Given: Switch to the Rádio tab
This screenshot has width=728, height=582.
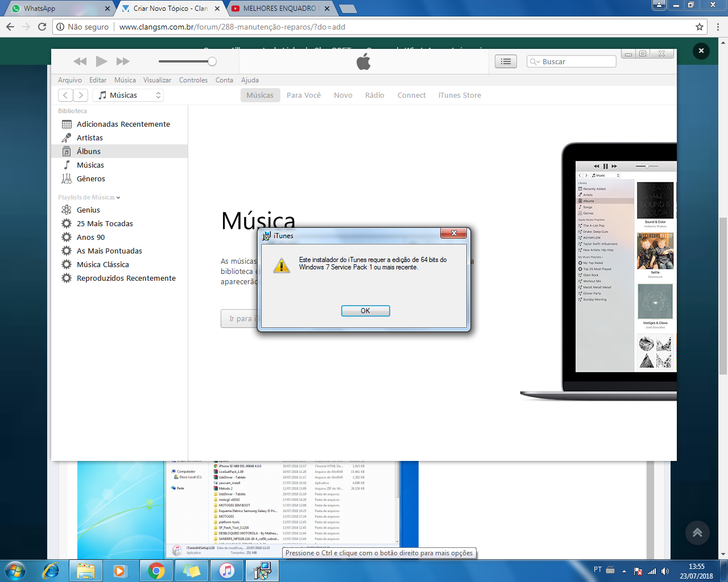Looking at the screenshot, I should click(375, 95).
